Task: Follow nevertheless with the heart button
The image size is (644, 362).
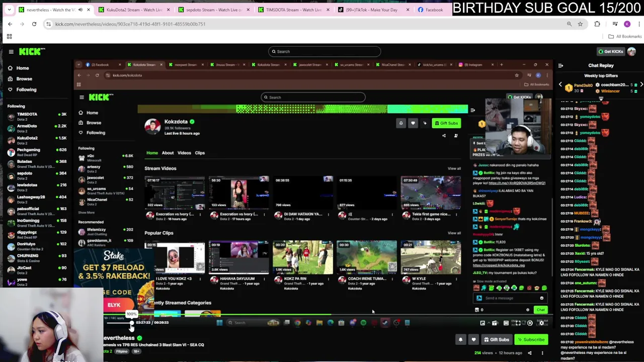Action: point(473,340)
